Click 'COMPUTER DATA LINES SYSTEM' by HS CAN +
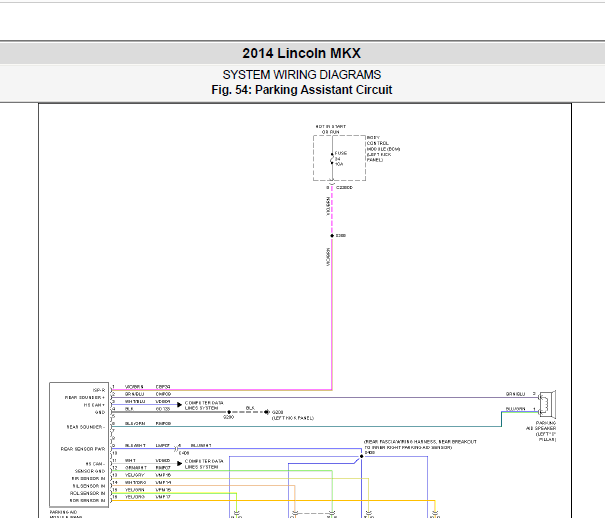605x518 pixels. coord(204,405)
